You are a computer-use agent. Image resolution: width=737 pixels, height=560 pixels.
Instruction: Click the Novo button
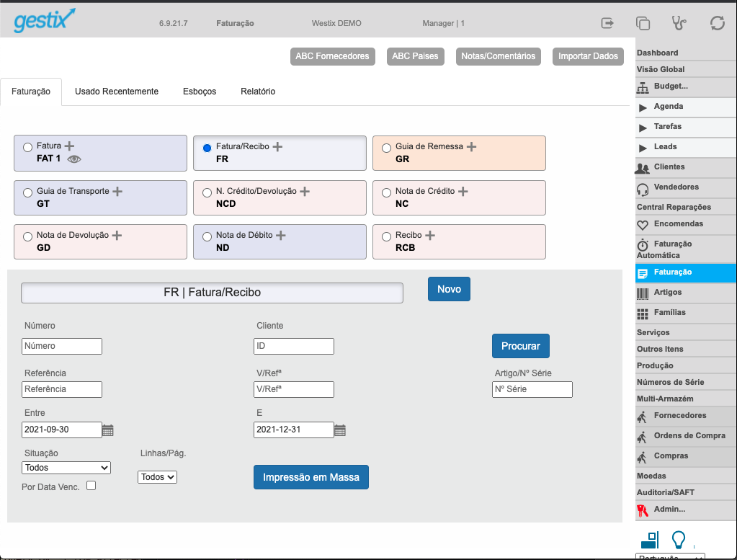click(449, 289)
